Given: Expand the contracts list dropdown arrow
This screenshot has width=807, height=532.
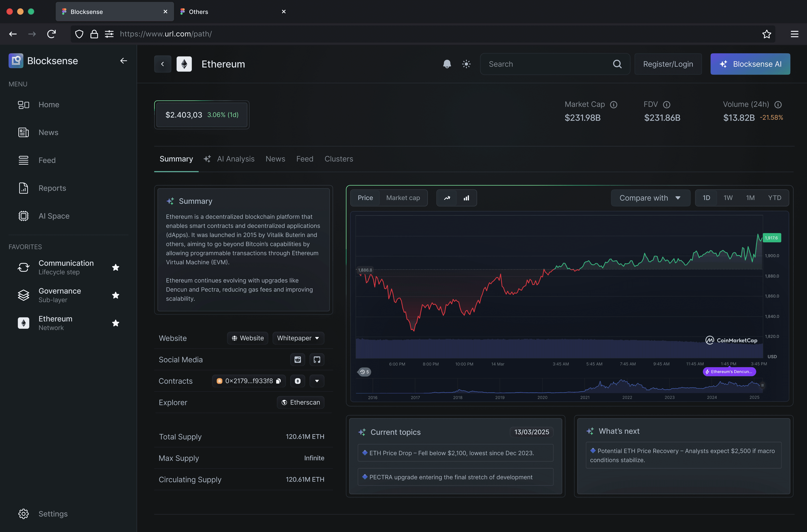Looking at the screenshot, I should [317, 381].
